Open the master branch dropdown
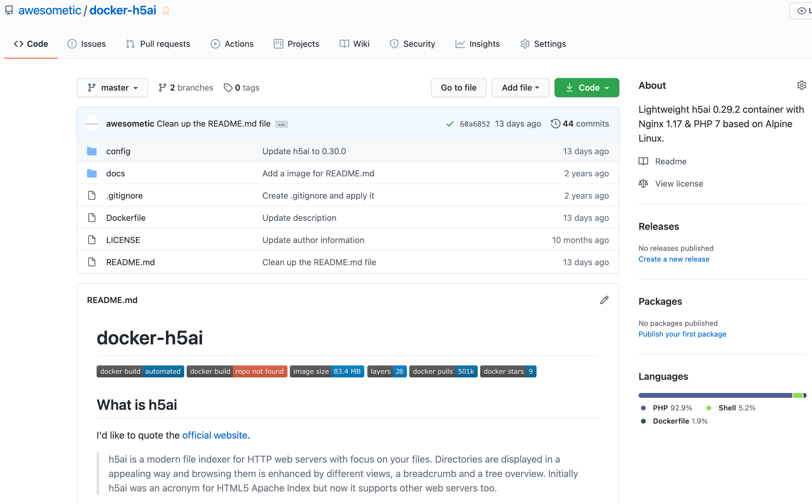Image resolution: width=812 pixels, height=504 pixels. pyautogui.click(x=112, y=88)
